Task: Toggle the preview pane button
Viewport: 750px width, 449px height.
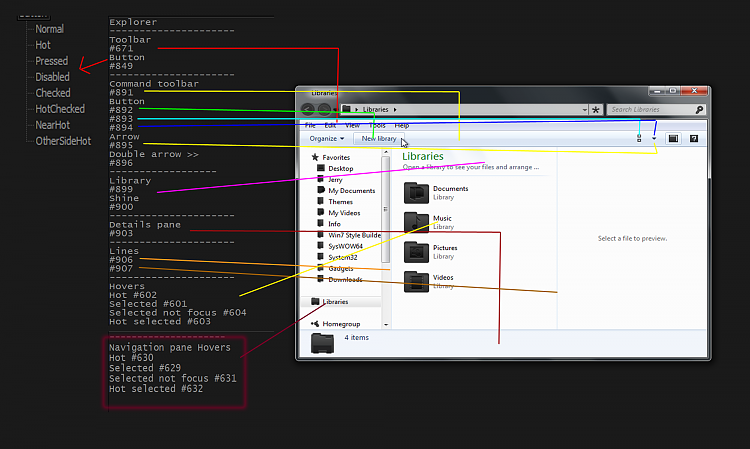Action: tap(673, 139)
